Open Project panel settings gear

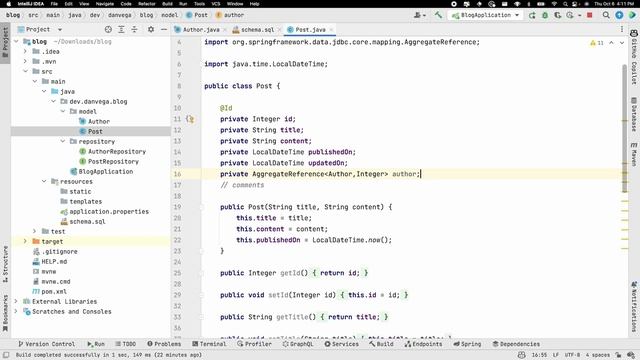coord(151,29)
